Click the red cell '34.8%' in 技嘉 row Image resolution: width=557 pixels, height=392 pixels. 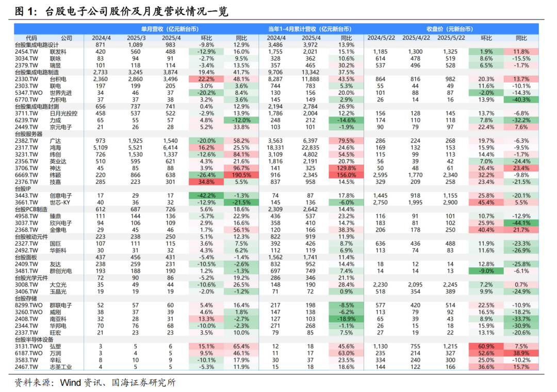click(206, 182)
